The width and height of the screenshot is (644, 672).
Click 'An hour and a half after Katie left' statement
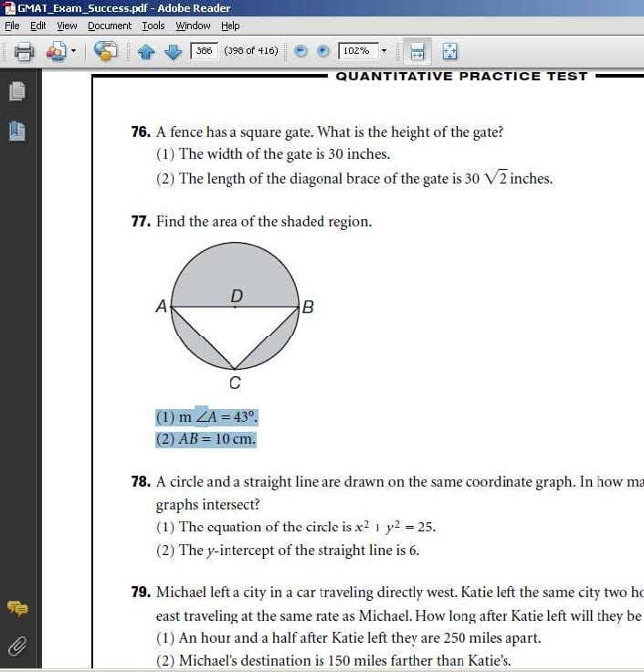349,637
